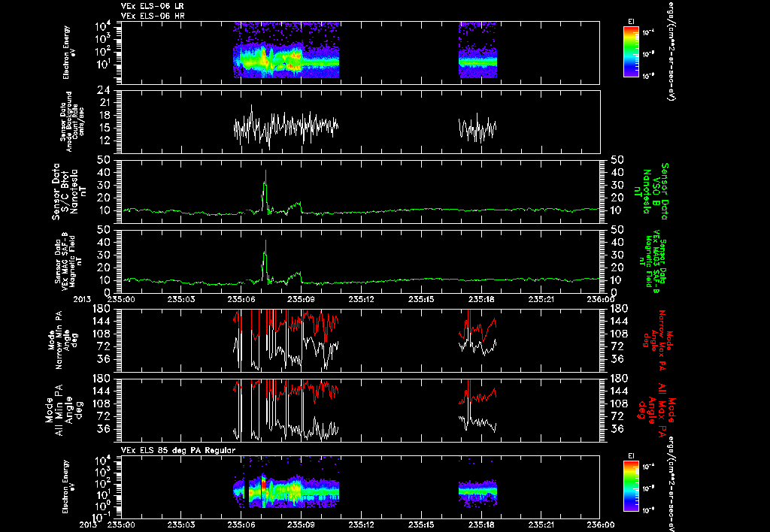
Task: Click "235:00" on the bottom time axis
Action: coord(121,524)
